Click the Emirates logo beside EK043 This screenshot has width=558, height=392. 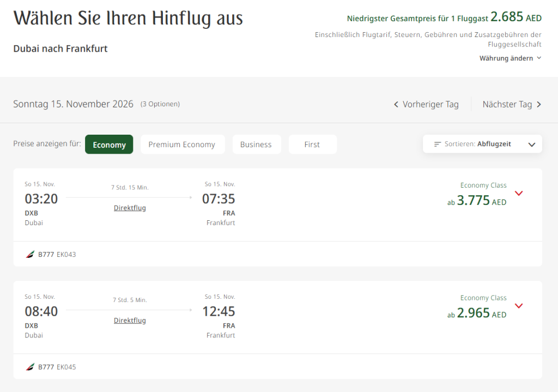tap(31, 254)
